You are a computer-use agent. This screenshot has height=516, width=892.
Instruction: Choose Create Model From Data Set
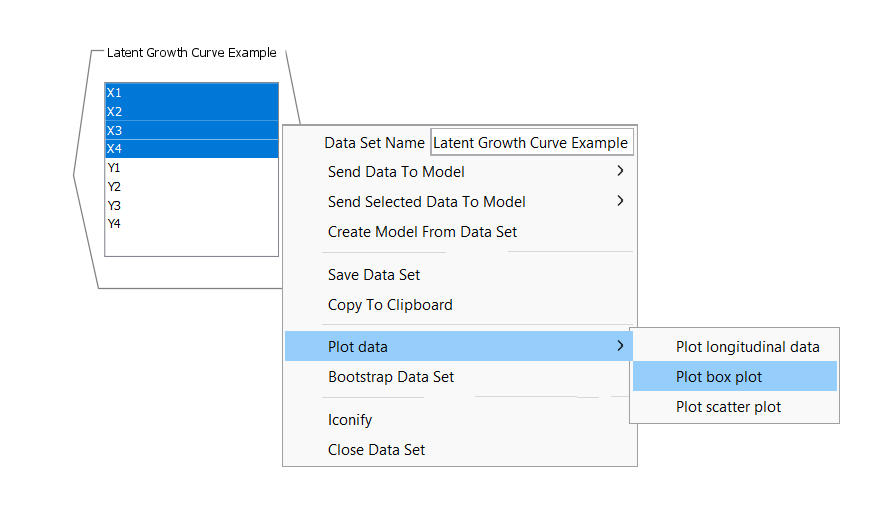pyautogui.click(x=422, y=232)
